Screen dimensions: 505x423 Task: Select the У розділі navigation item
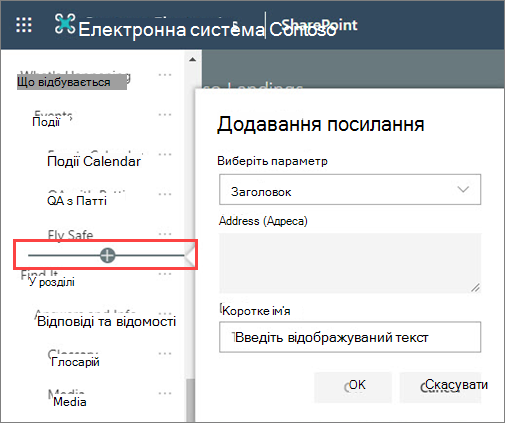[52, 282]
